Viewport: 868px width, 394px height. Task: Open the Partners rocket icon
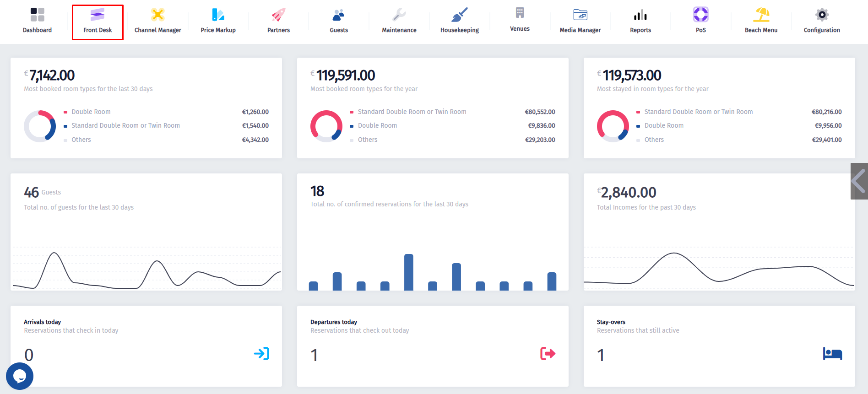point(278,15)
